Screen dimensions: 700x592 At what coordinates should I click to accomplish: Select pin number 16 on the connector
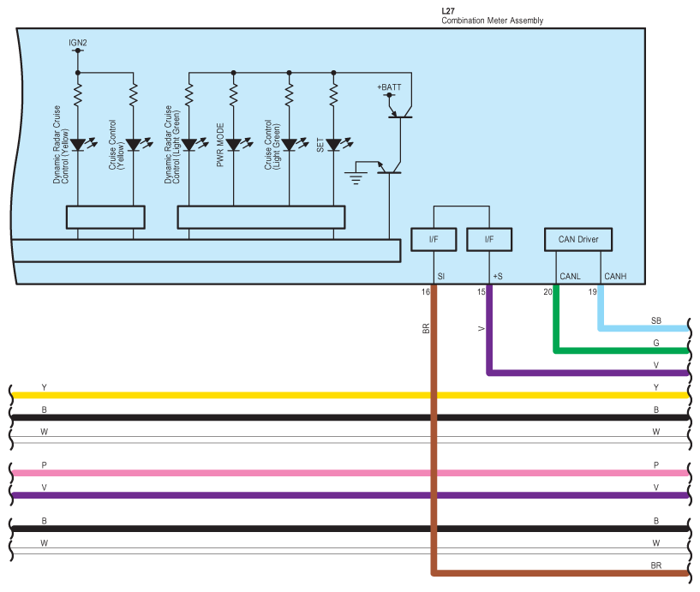pos(425,292)
